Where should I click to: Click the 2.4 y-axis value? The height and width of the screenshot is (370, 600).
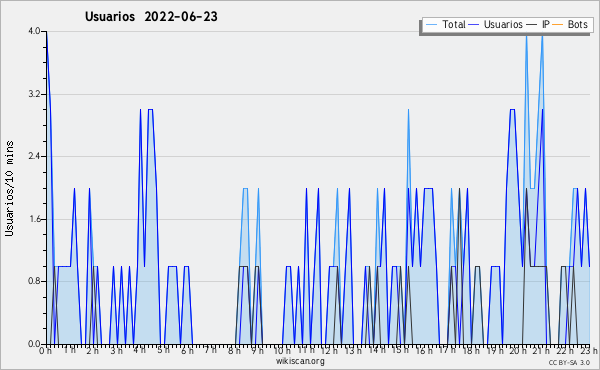35,156
